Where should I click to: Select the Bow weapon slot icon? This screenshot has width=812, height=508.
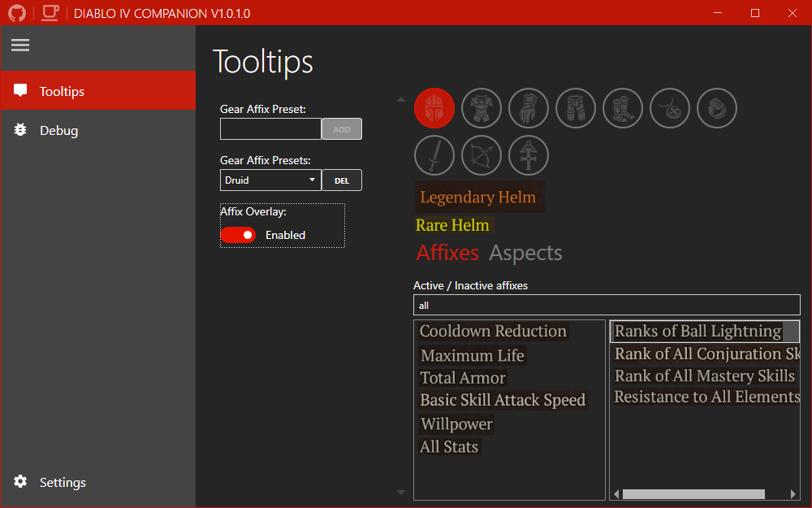(x=482, y=155)
